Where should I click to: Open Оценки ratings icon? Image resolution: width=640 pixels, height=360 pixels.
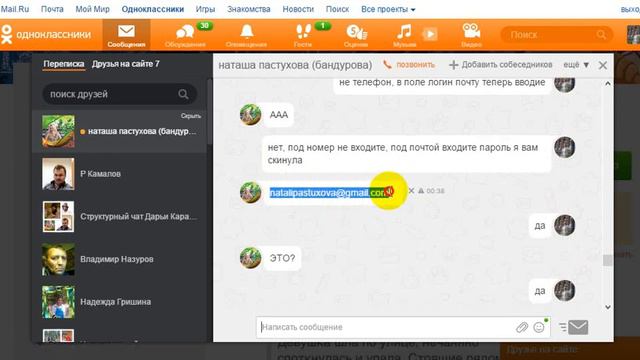(356, 35)
